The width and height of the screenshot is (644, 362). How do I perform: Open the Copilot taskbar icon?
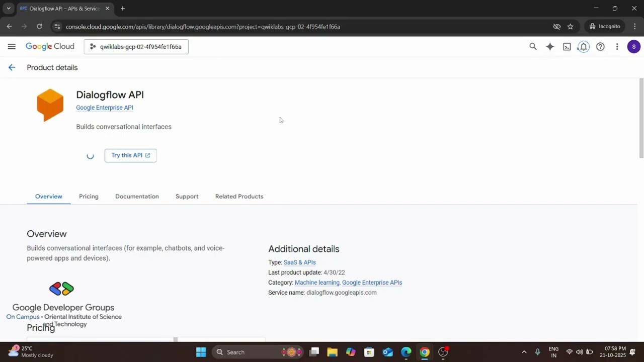[x=351, y=352]
